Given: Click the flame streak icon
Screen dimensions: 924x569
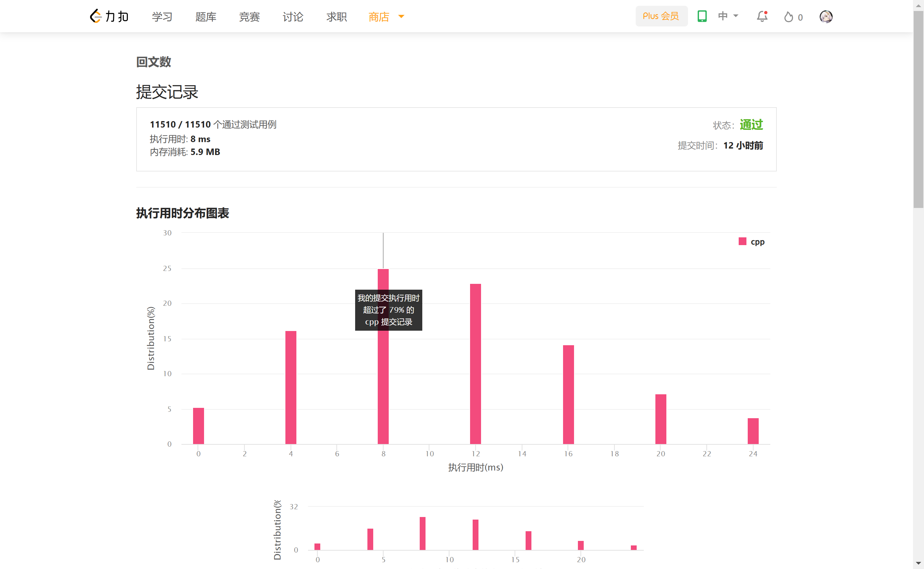Looking at the screenshot, I should coord(788,17).
